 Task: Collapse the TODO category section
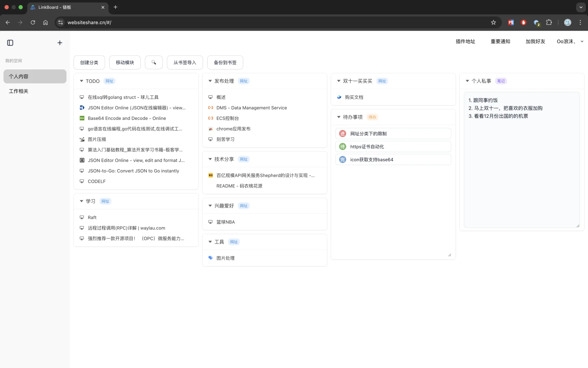point(81,81)
